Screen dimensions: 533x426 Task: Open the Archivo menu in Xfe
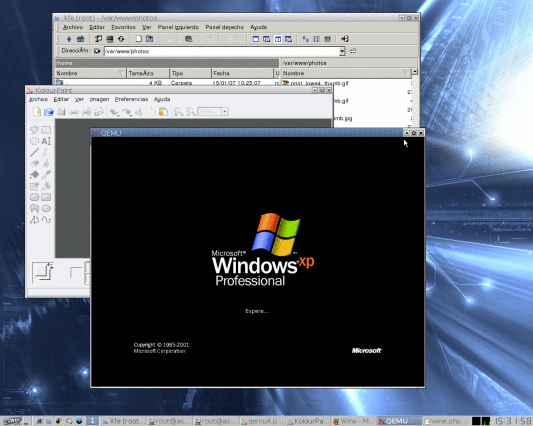(x=72, y=27)
